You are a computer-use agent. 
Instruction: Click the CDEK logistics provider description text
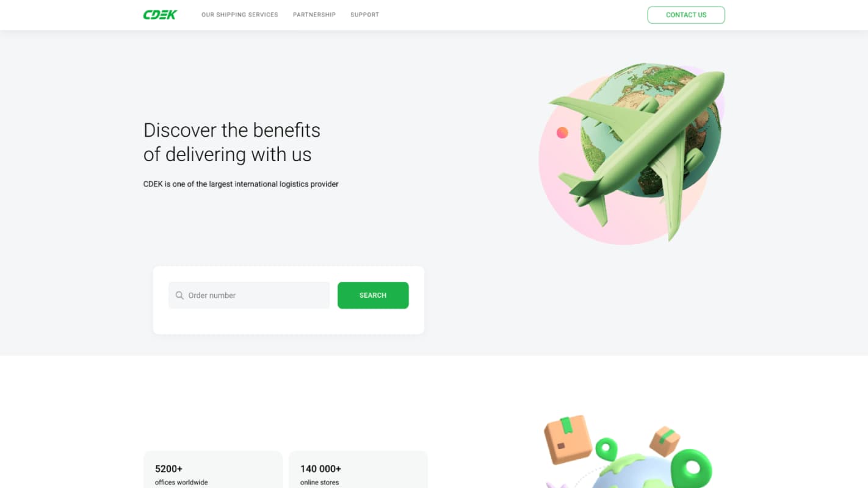[x=241, y=184]
